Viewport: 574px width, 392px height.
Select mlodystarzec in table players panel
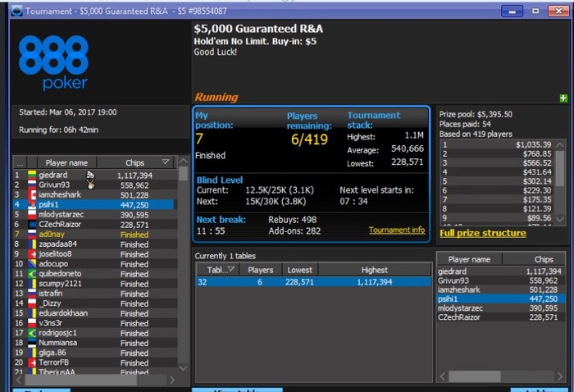tap(501, 308)
